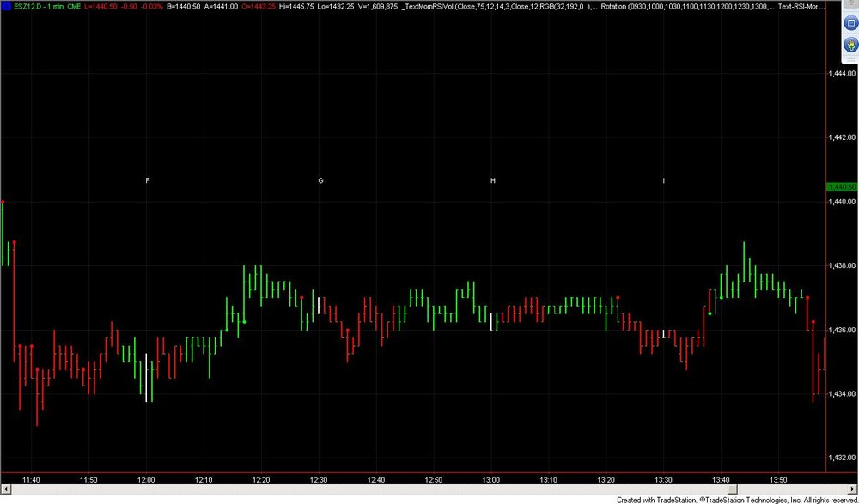859x504 pixels.
Task: Click the 12:30 time axis label
Action: pos(319,480)
